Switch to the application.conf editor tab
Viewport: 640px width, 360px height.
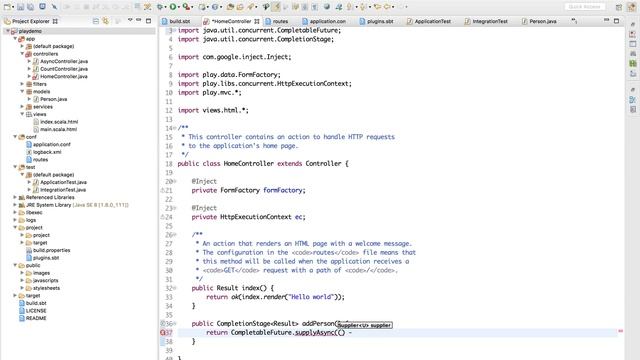click(327, 21)
